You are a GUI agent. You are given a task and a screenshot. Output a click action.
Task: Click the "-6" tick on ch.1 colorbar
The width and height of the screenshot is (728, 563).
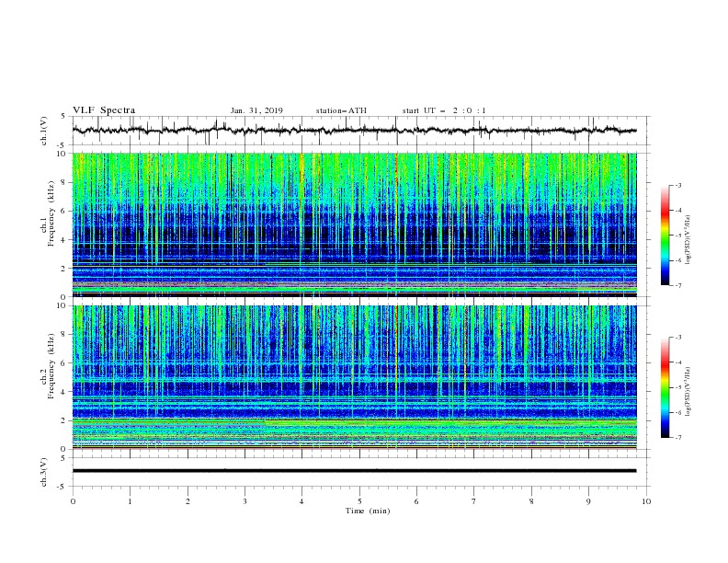(x=677, y=260)
